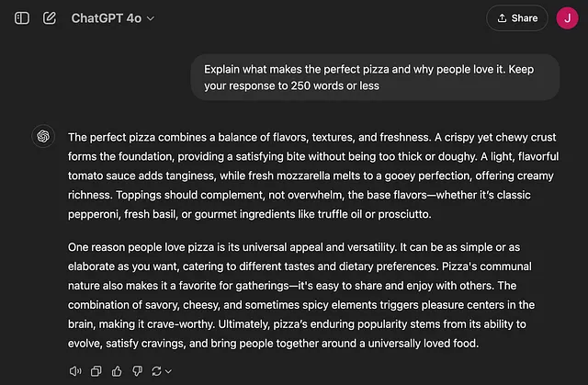Image resolution: width=588 pixels, height=385 pixels.
Task: Select the user prompt about perfect pizza
Action: pos(375,77)
